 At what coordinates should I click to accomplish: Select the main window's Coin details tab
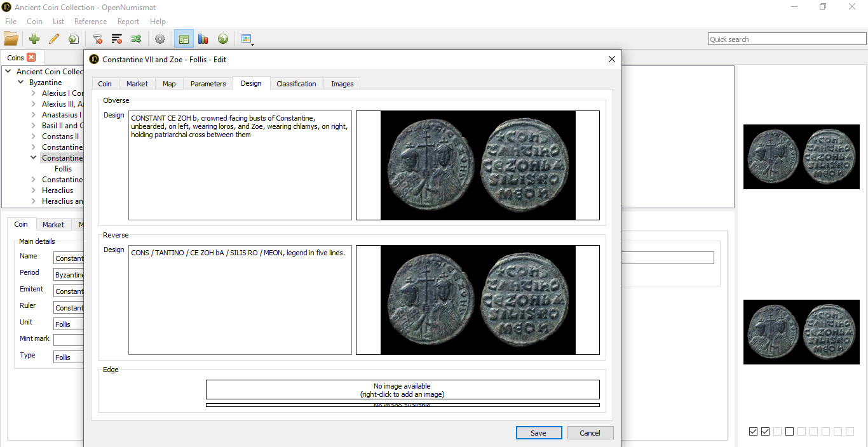click(21, 224)
